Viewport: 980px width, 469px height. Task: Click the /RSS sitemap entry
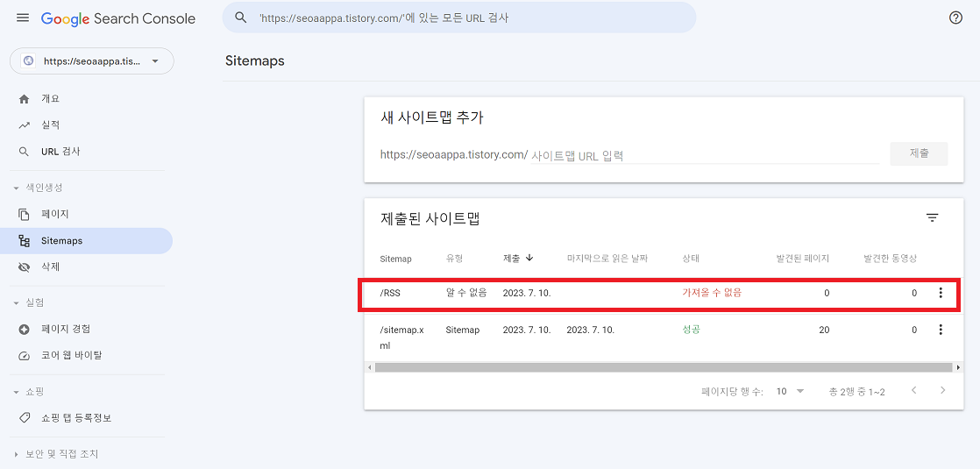390,293
